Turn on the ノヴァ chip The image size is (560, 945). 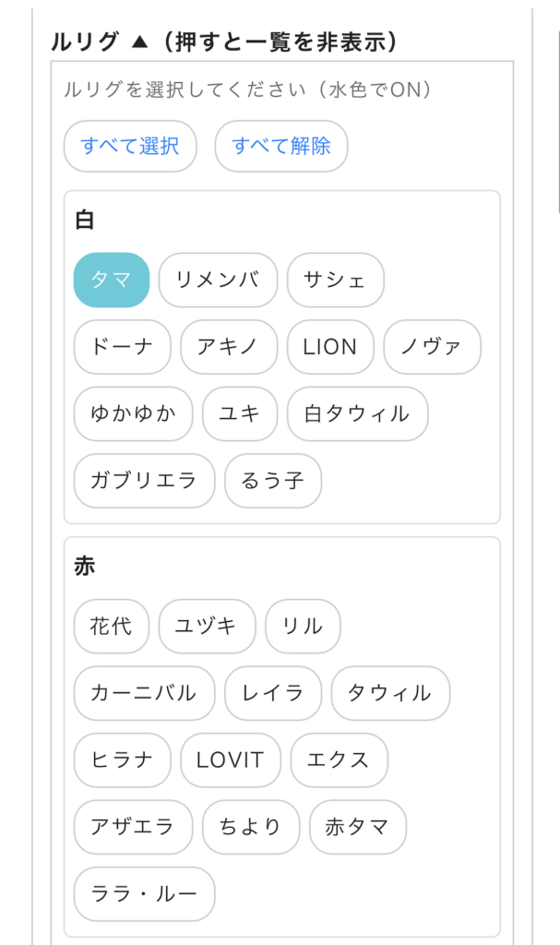[432, 347]
